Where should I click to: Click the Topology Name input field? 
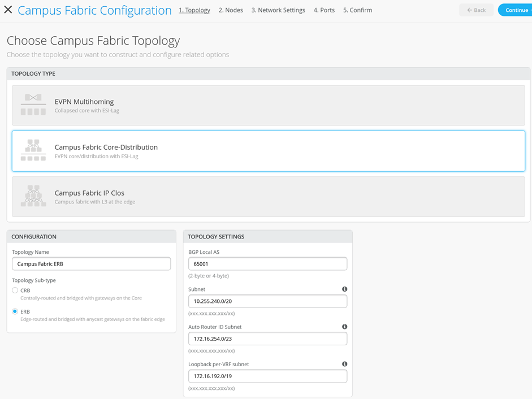91,264
